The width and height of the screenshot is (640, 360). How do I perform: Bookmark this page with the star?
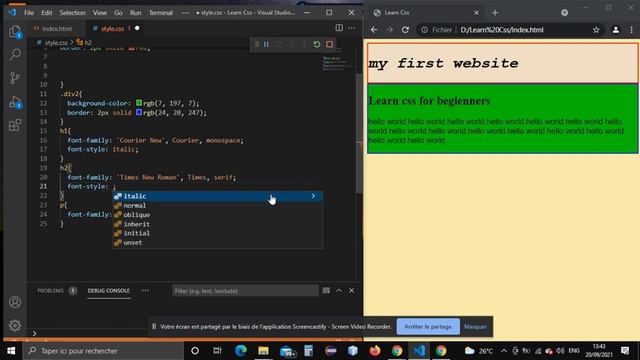596,30
